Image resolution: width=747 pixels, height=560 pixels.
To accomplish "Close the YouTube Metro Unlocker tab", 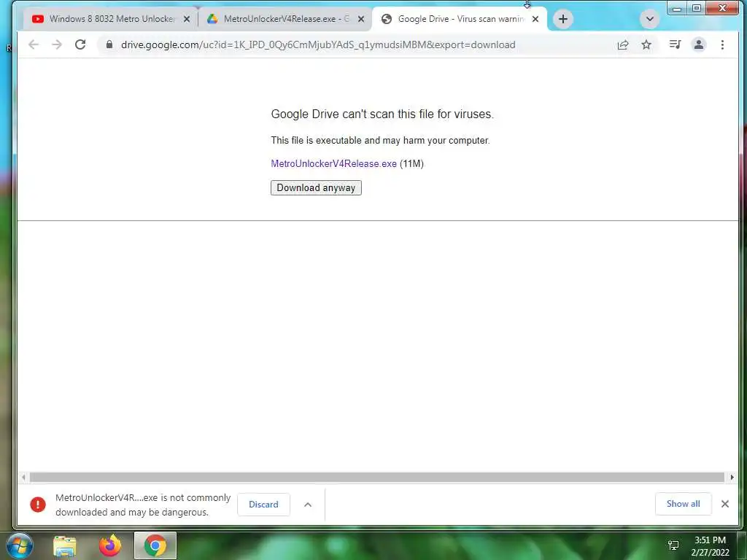I will coord(187,19).
